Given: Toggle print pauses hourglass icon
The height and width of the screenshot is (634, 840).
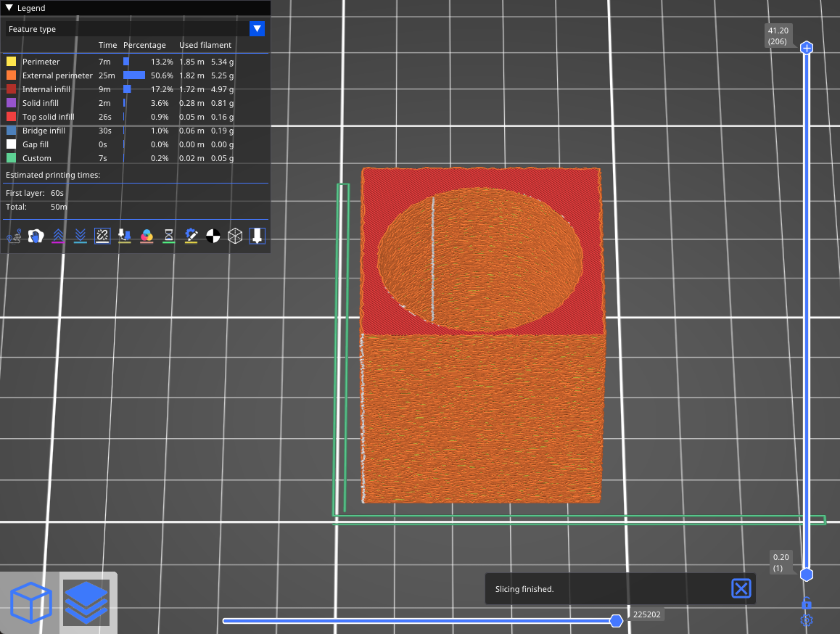Looking at the screenshot, I should click(x=169, y=236).
